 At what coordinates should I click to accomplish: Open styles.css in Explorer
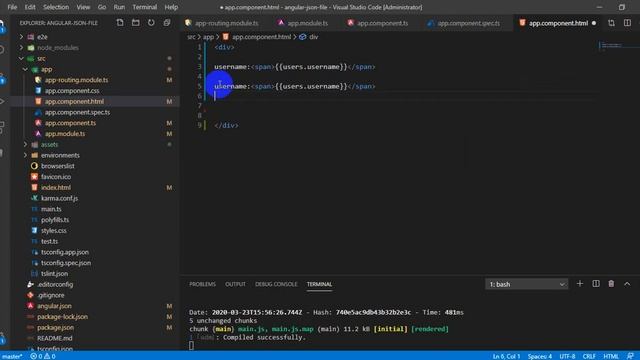tap(53, 231)
